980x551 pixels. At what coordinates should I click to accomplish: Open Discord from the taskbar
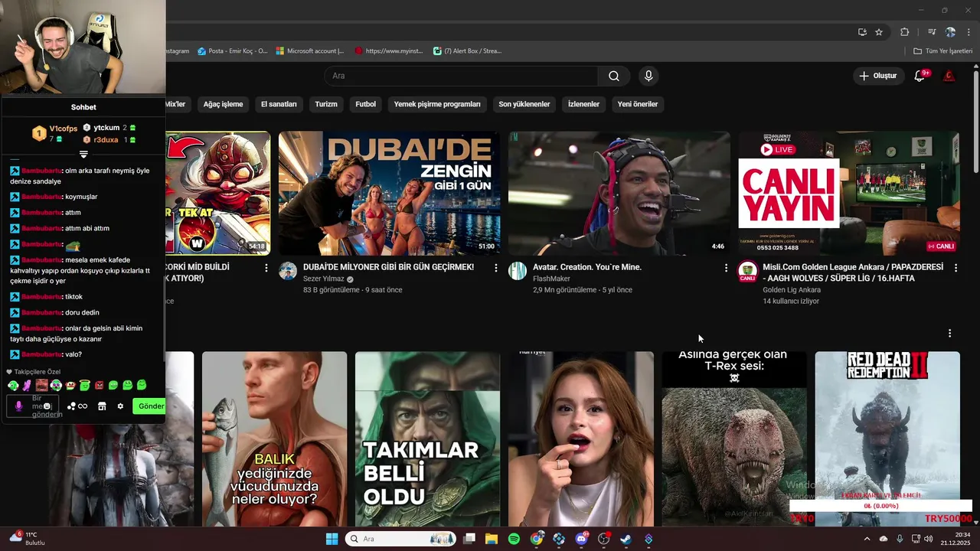581,539
